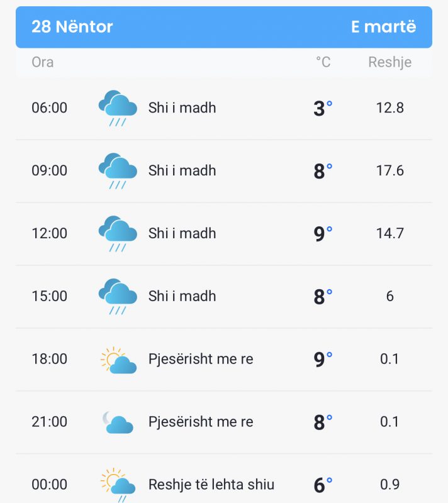This screenshot has height=503, width=448.
Task: Select the 28 Nëntor date header
Action: (72, 26)
